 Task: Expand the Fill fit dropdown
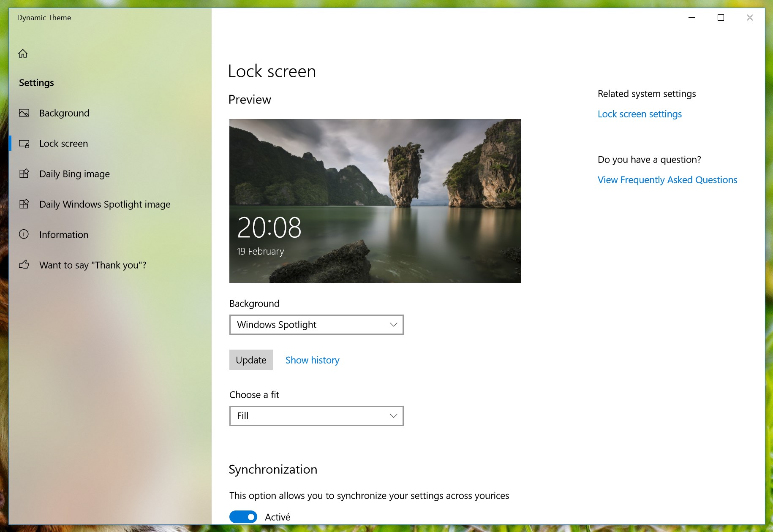click(x=316, y=416)
